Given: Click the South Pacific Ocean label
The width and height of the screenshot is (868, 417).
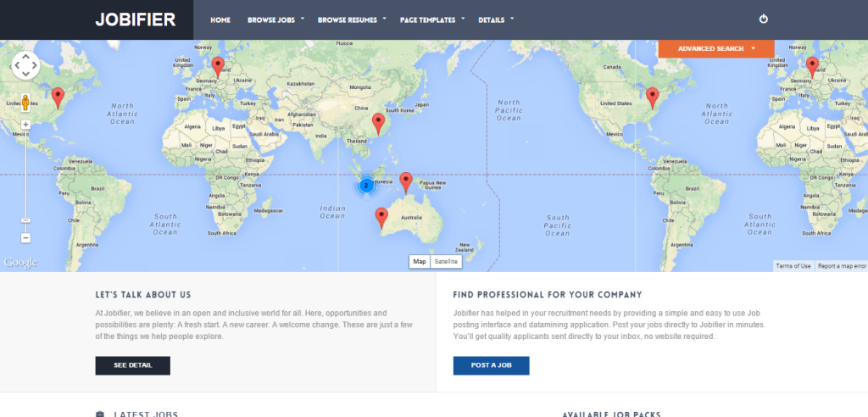Looking at the screenshot, I should coord(558,225).
